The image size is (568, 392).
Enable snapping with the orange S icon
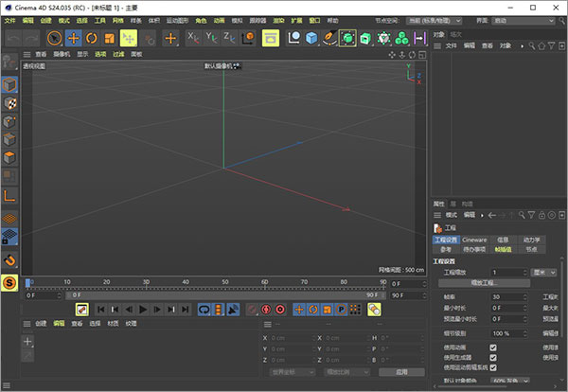point(9,282)
